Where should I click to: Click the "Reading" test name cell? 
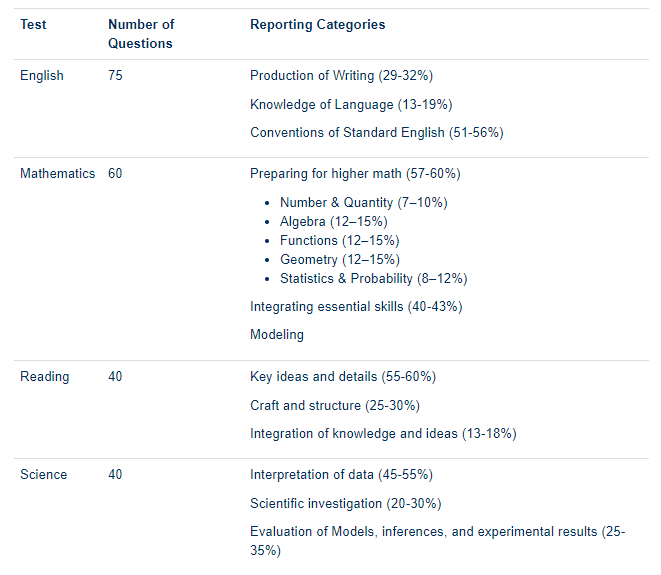point(45,377)
